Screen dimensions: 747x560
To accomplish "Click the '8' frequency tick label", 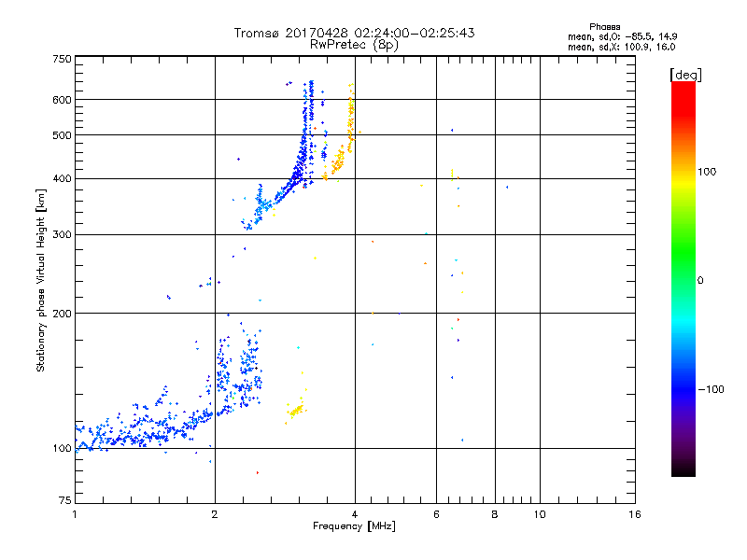I will (495, 514).
